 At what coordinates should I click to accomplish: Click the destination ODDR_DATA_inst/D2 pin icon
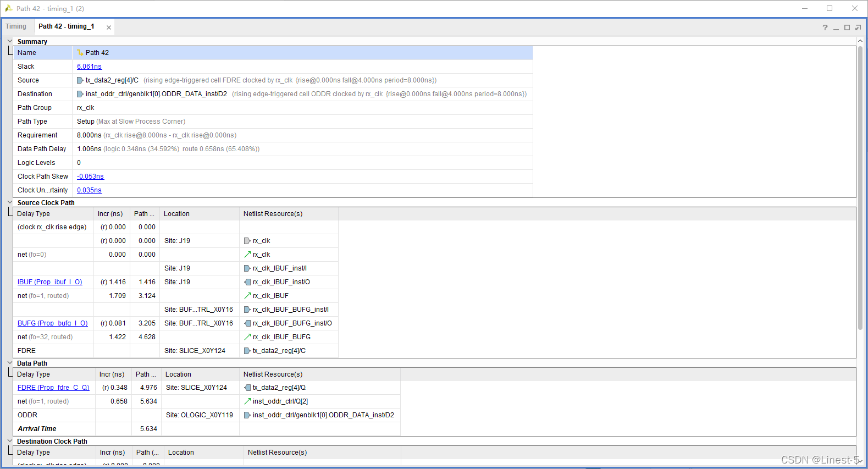pos(80,94)
